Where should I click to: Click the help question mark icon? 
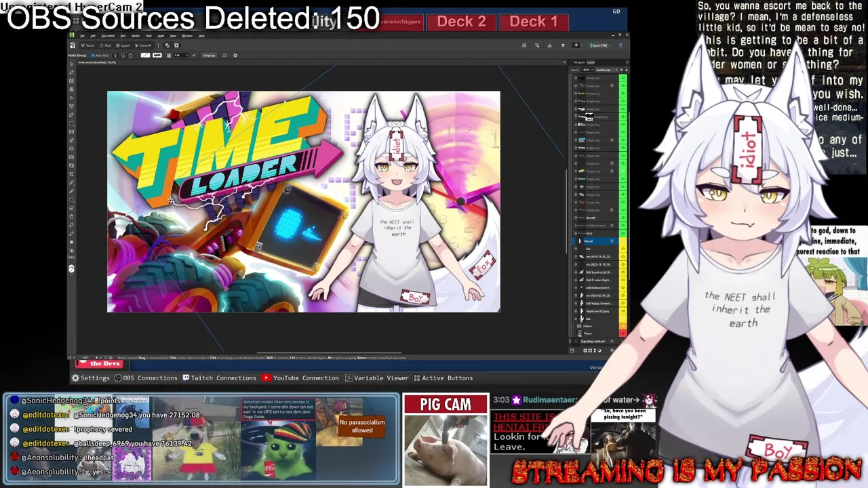coord(621,45)
